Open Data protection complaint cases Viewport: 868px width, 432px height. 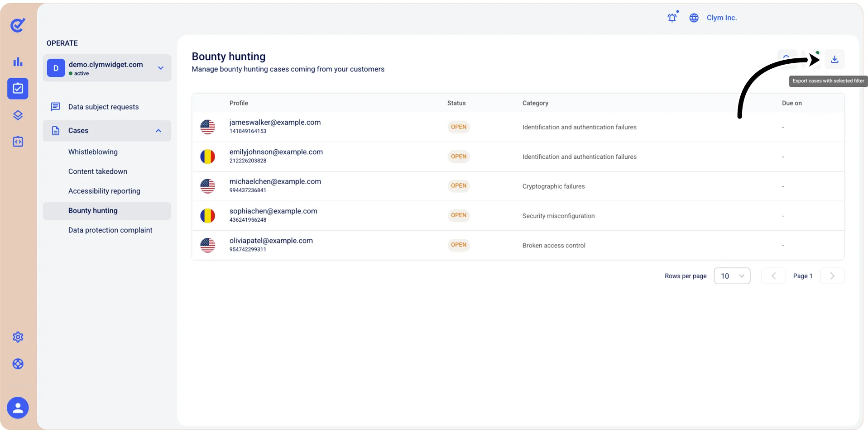[x=110, y=230]
